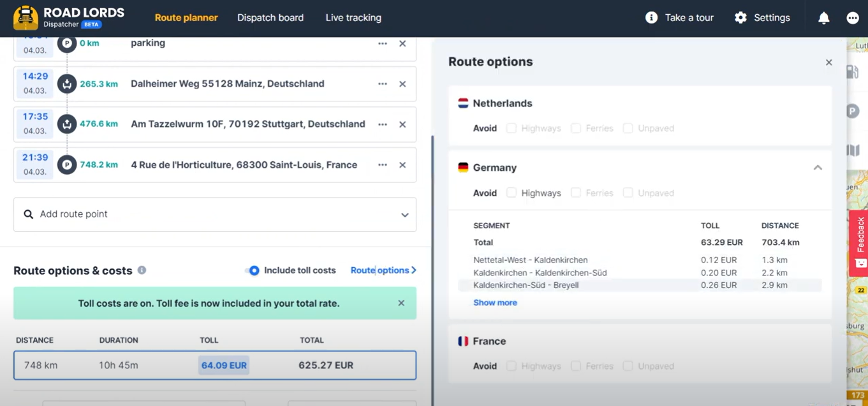
Task: Select the parking icon on the map sidebar
Action: pyautogui.click(x=853, y=110)
